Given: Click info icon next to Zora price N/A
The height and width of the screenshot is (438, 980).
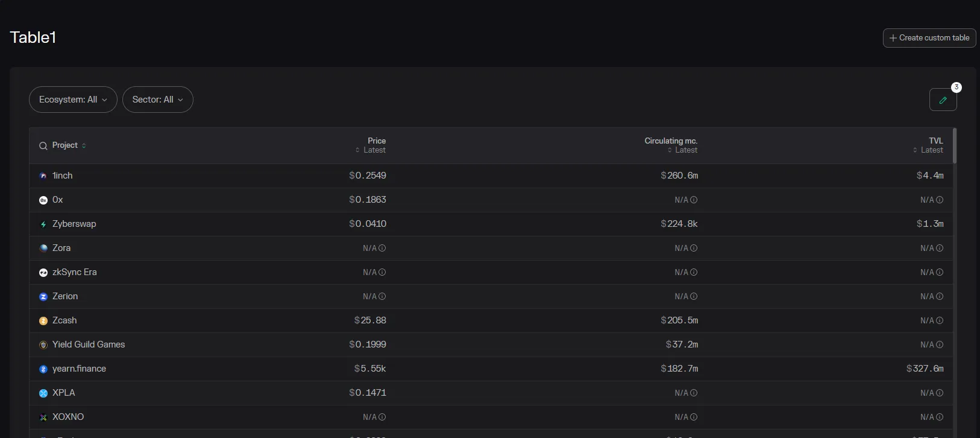Looking at the screenshot, I should pos(382,248).
